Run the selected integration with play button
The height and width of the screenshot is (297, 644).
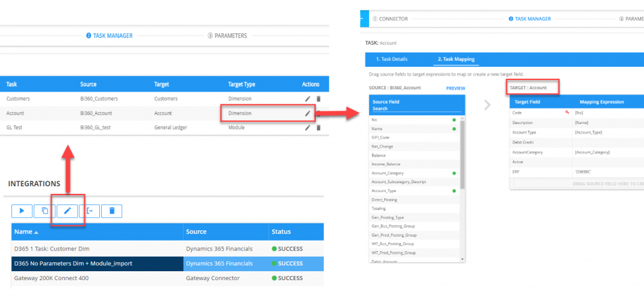tap(22, 211)
